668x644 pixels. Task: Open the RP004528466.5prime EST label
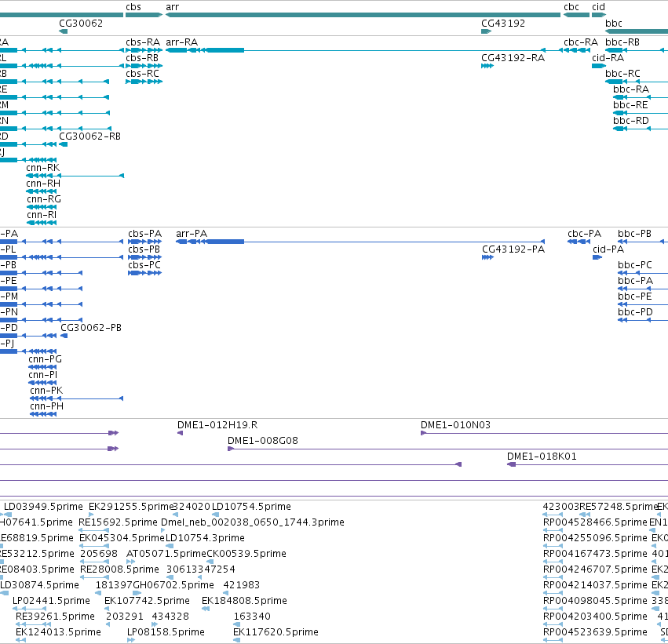point(595,522)
